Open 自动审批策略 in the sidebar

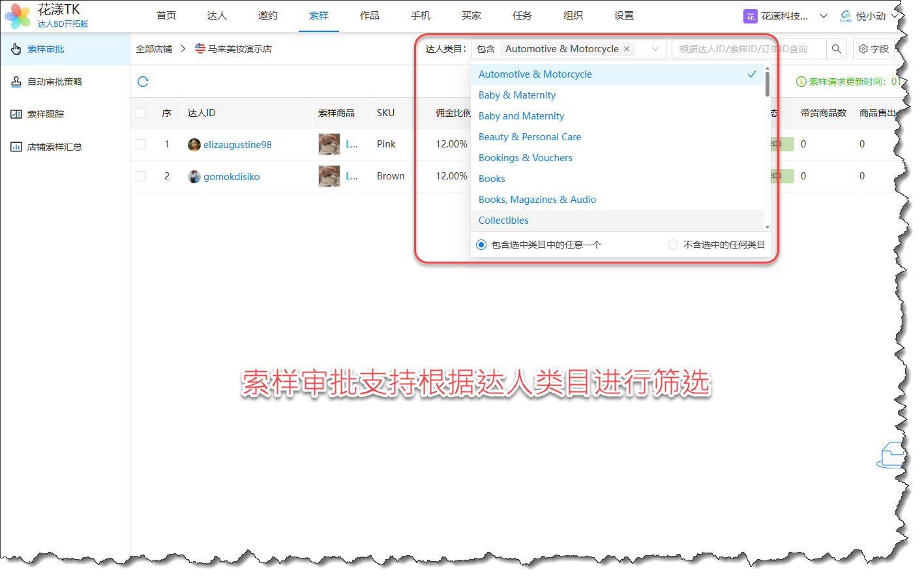click(x=55, y=82)
